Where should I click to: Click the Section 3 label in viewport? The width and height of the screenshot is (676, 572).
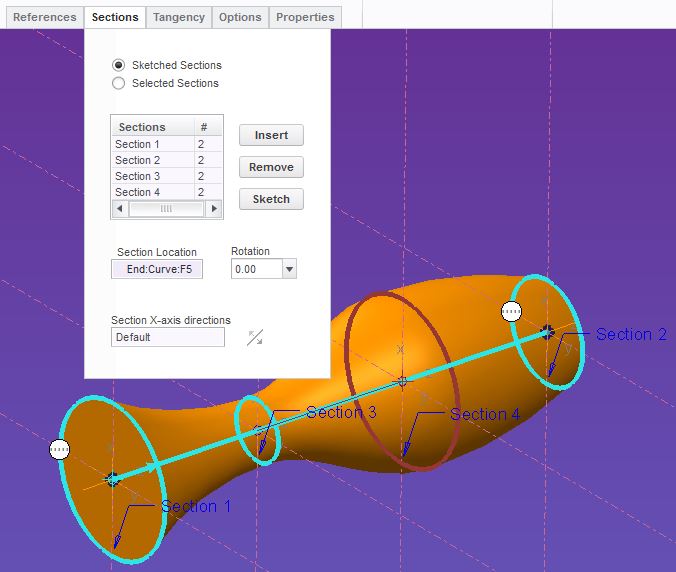pyautogui.click(x=341, y=413)
